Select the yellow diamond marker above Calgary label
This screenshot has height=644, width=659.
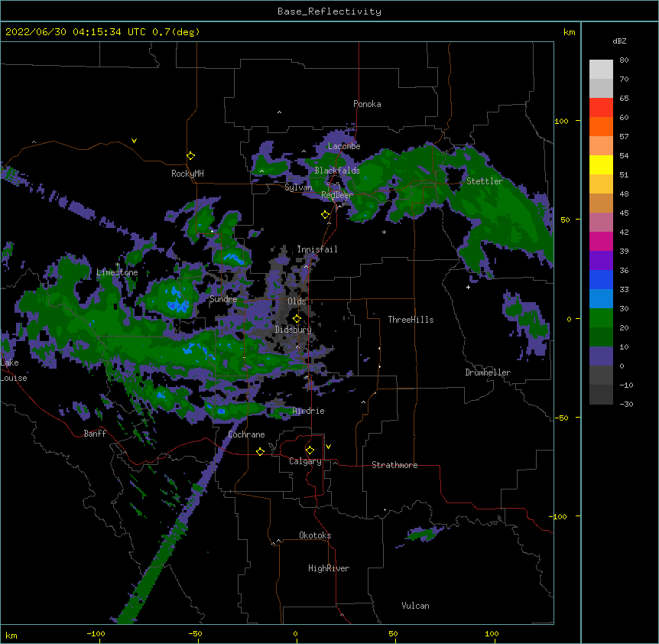pyautogui.click(x=310, y=450)
